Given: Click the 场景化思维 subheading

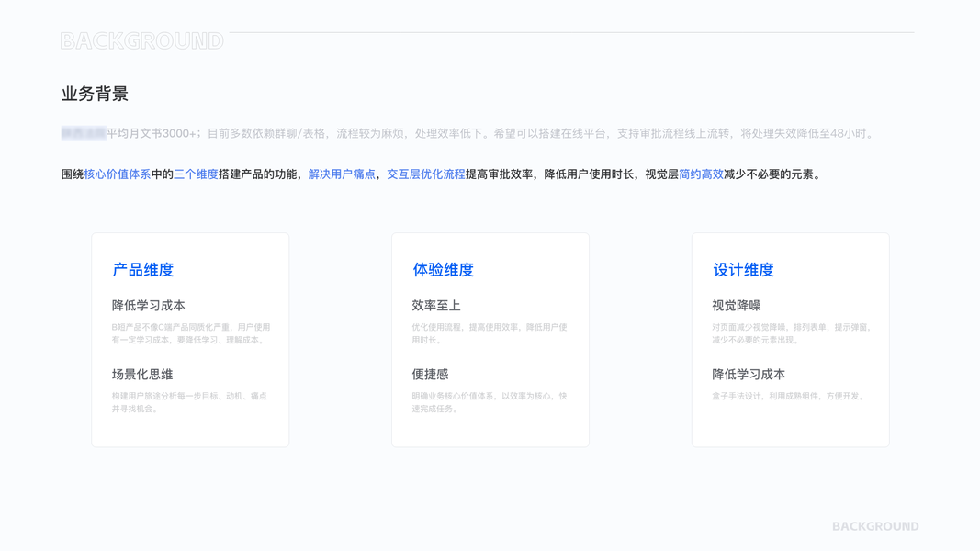Looking at the screenshot, I should (142, 374).
